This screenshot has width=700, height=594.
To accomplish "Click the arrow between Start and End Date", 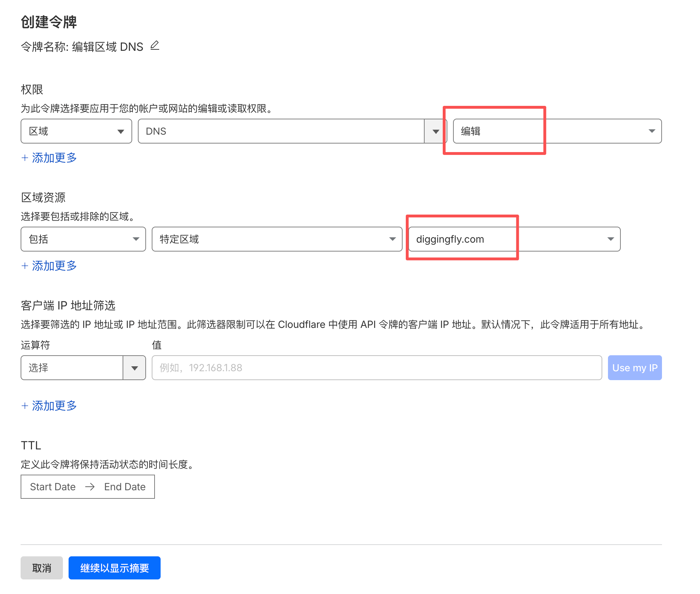I will 90,487.
